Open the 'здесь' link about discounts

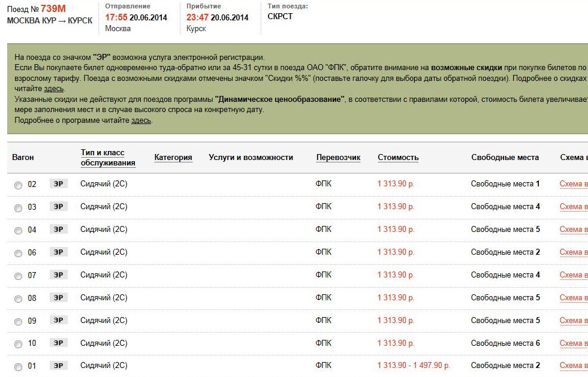(54, 89)
